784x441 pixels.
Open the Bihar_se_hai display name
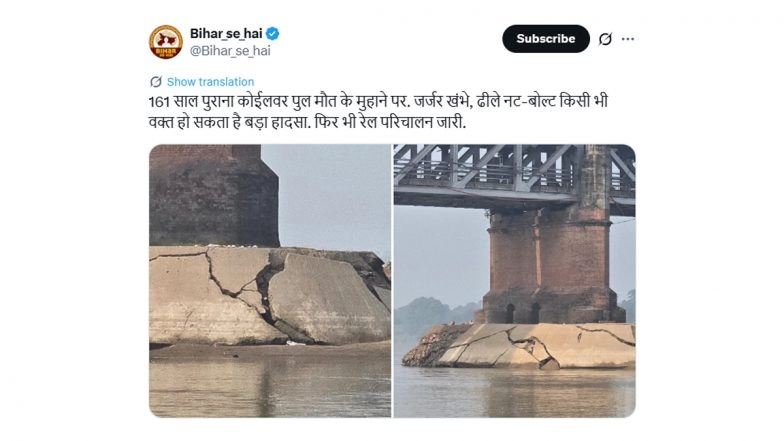[x=226, y=33]
